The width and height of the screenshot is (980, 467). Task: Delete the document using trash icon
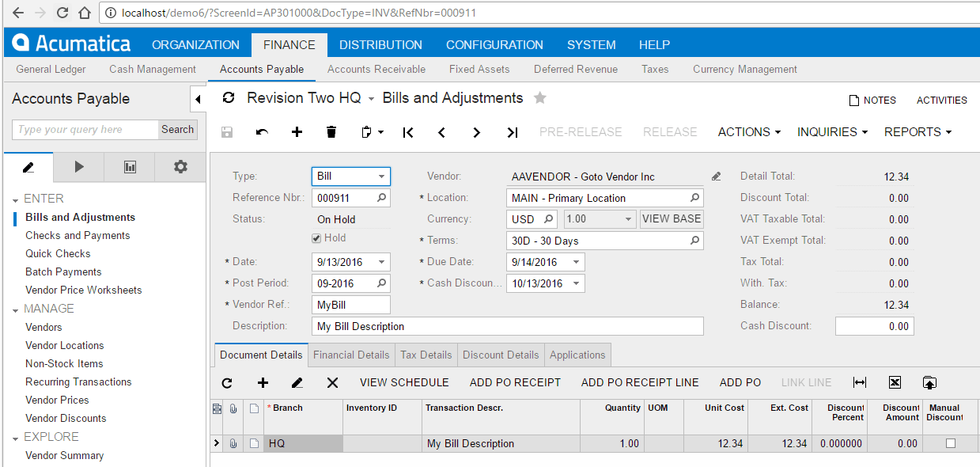(x=331, y=132)
